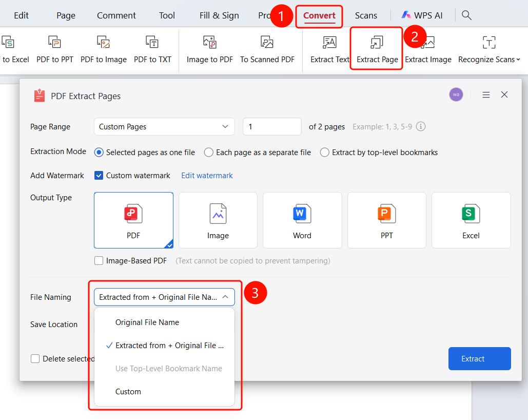Select the To Scanned PDF tool
Screen dimensions: 528x420
[267, 50]
